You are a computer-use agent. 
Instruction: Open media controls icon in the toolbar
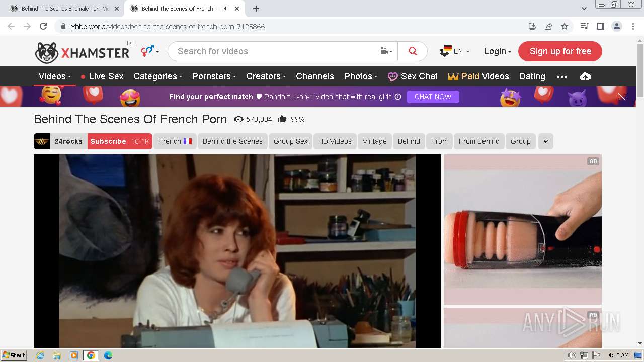584,26
